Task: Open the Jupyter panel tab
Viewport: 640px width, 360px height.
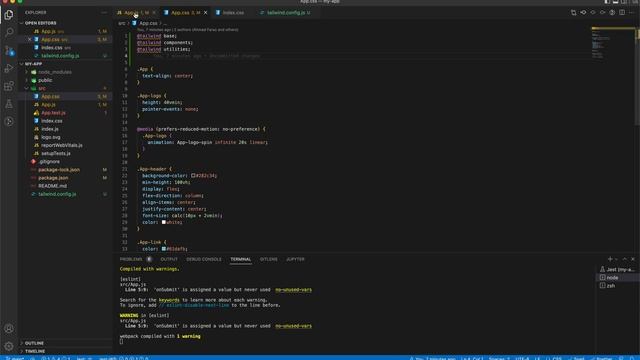Action: click(295, 259)
